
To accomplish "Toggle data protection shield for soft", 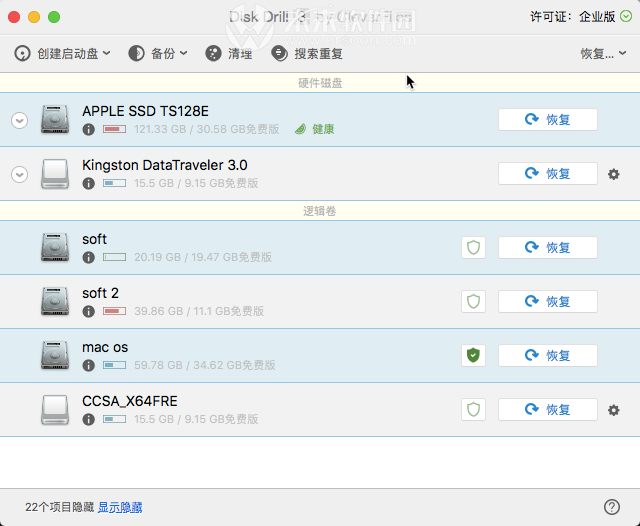I will click(473, 247).
